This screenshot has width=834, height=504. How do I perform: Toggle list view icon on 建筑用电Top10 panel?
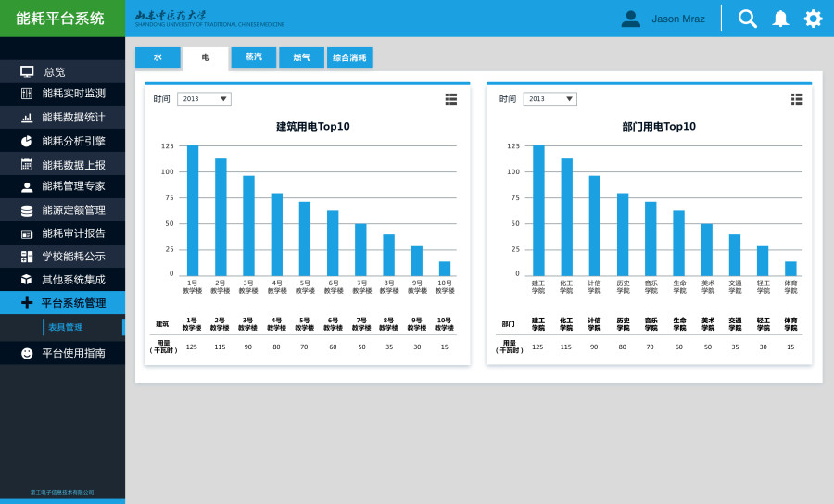pyautogui.click(x=451, y=99)
